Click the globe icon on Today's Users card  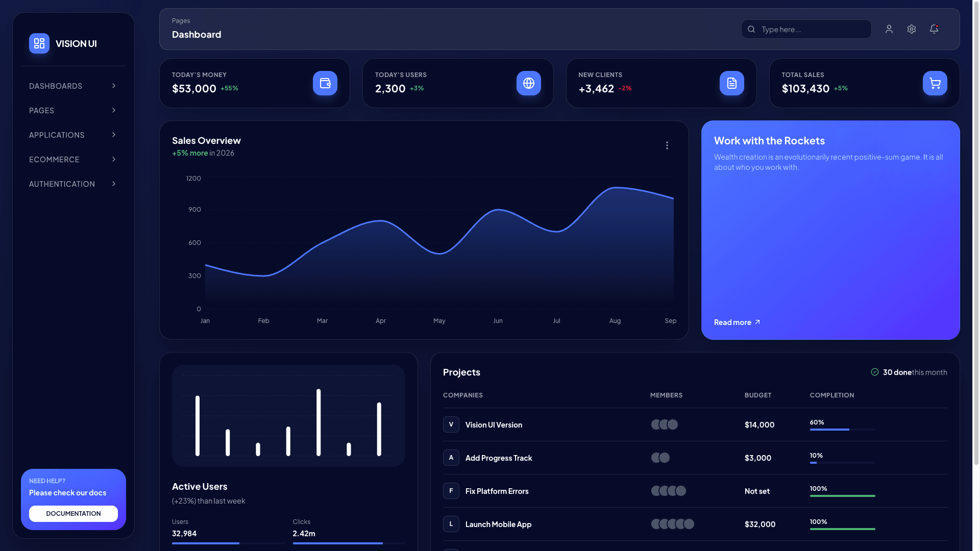pyautogui.click(x=528, y=83)
